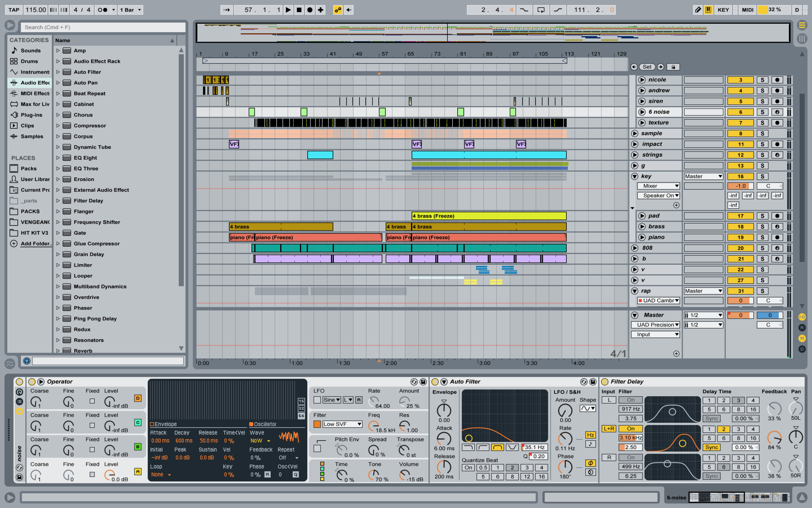The height and width of the screenshot is (508, 812).
Task: Click Previous Locator arrow
Action: click(634, 67)
